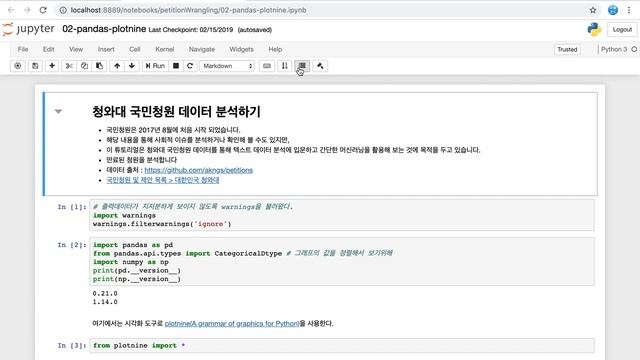Viewport: 640px width, 360px height.
Task: Move selected cell up arrow
Action: (x=117, y=66)
